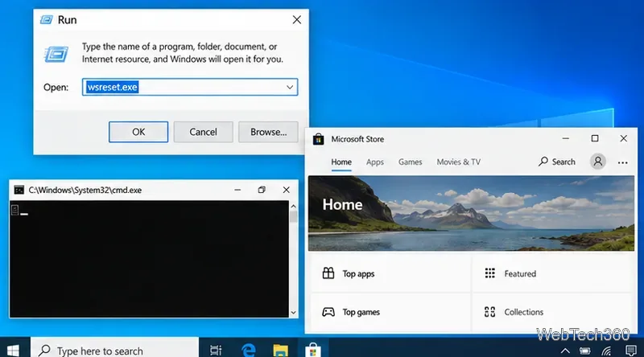Open the Apps tab in Microsoft Store
Viewport: 644px width, 357px height.
point(375,162)
